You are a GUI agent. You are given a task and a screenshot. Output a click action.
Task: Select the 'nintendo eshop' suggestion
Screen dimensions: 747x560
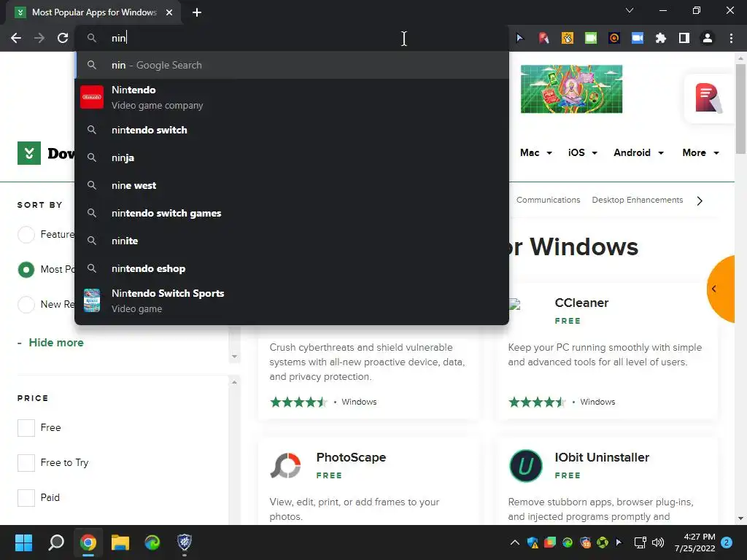click(x=292, y=268)
